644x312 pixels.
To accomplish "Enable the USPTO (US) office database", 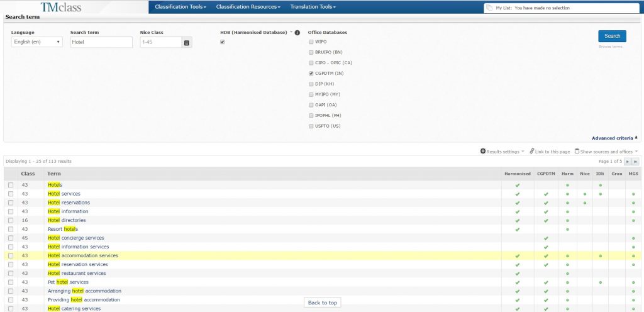I will pos(311,126).
